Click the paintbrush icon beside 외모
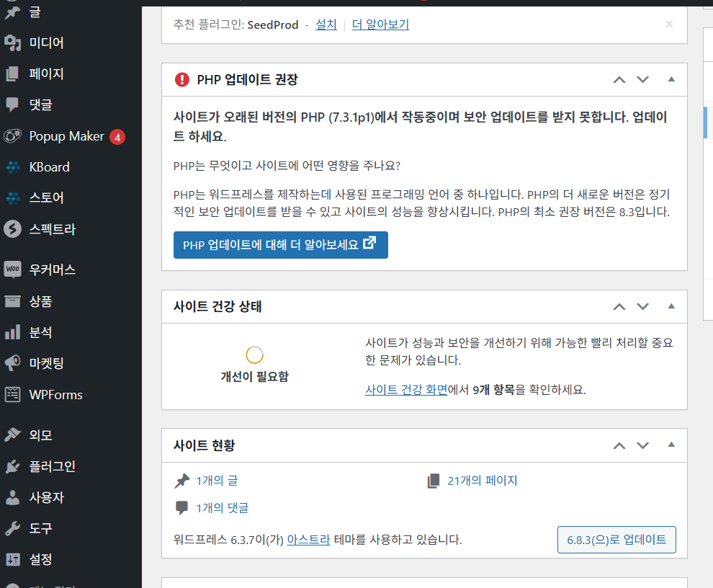Image resolution: width=713 pixels, height=588 pixels. tap(13, 435)
